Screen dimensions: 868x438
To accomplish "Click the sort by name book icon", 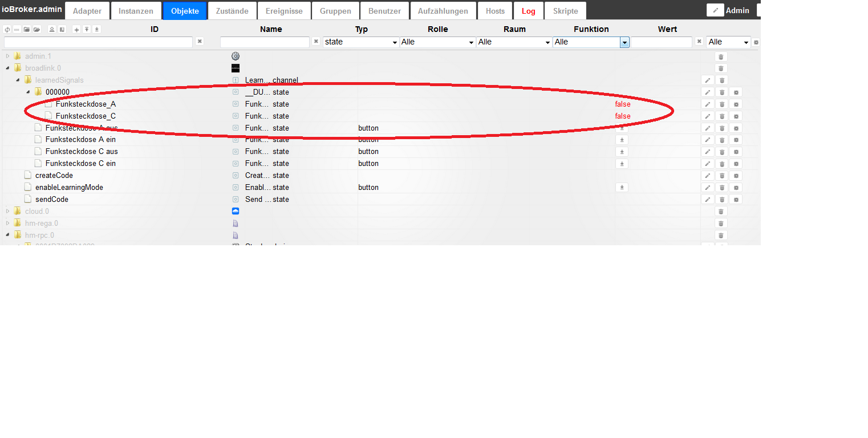I will point(62,29).
